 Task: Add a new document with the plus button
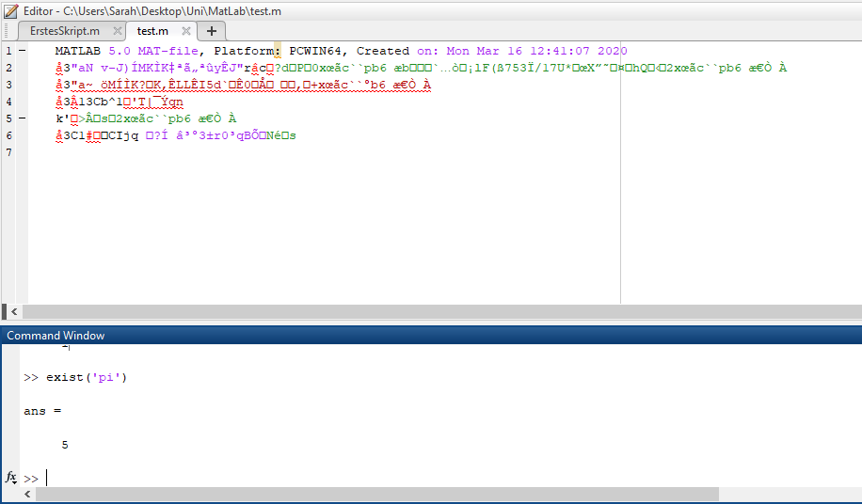pyautogui.click(x=211, y=31)
